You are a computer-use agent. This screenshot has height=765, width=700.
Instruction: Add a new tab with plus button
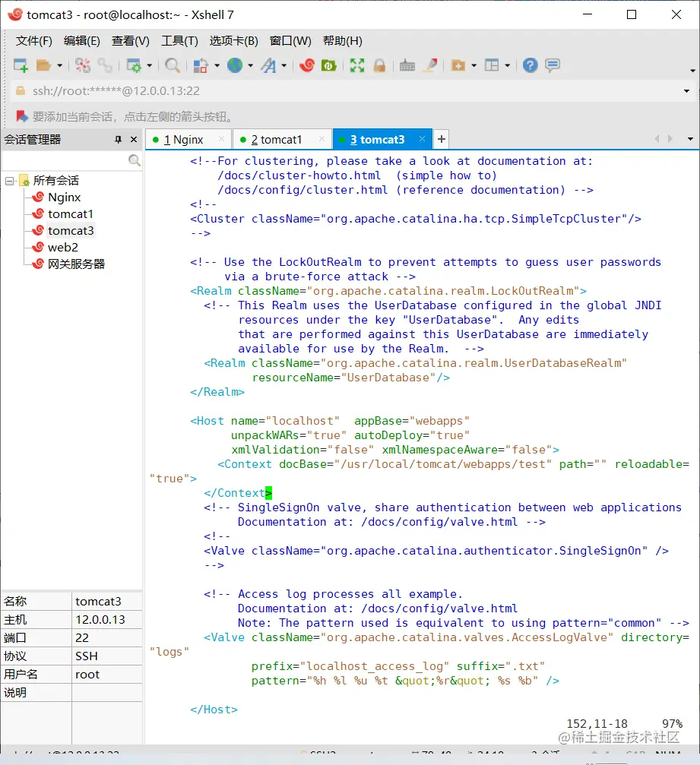(441, 139)
